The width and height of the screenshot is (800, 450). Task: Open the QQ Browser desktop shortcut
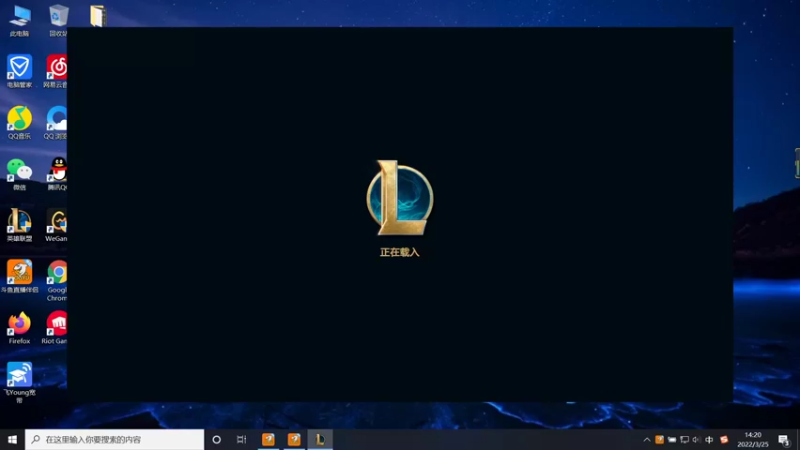pyautogui.click(x=56, y=122)
